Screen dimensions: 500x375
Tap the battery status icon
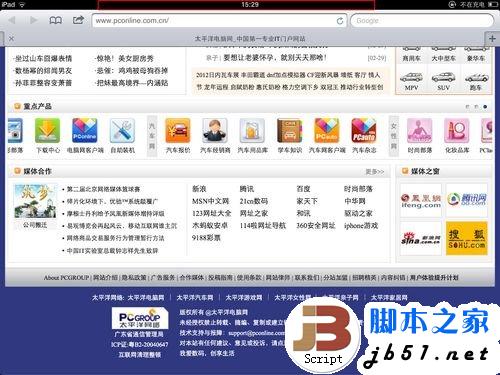493,4
